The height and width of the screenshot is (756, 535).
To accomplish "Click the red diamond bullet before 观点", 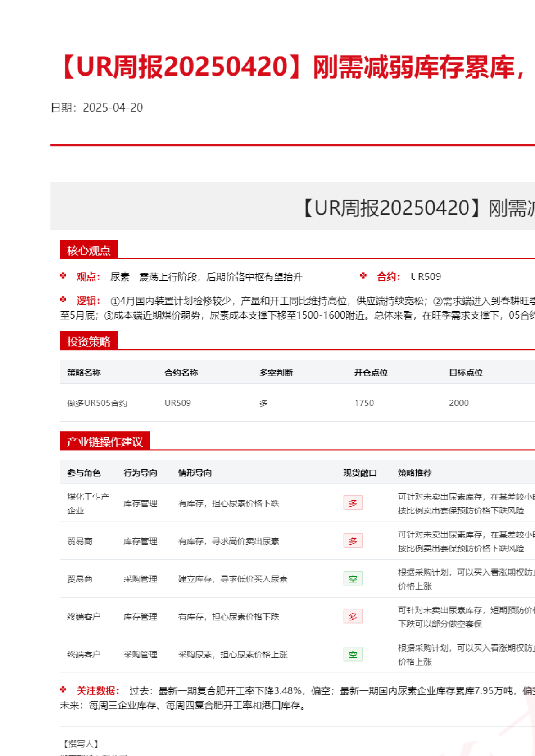I will click(63, 276).
